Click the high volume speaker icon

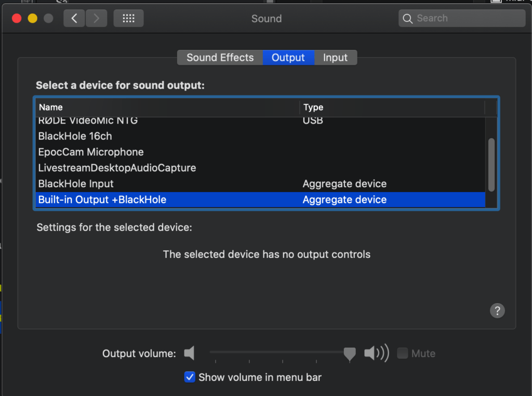click(x=376, y=353)
